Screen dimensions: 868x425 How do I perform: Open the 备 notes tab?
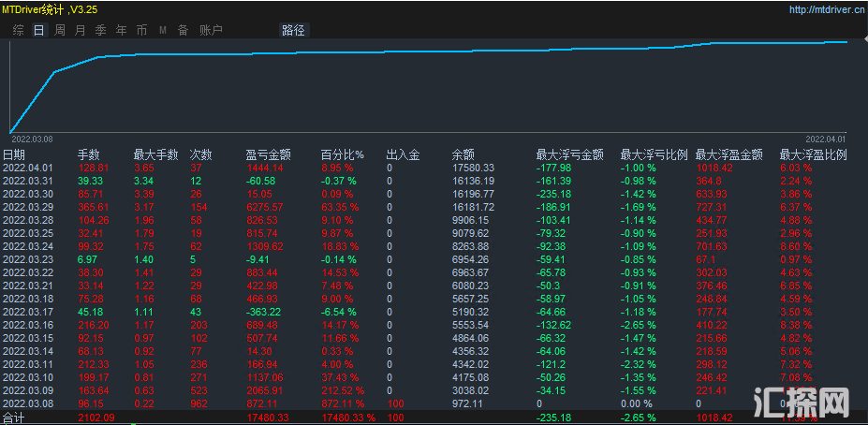point(184,31)
